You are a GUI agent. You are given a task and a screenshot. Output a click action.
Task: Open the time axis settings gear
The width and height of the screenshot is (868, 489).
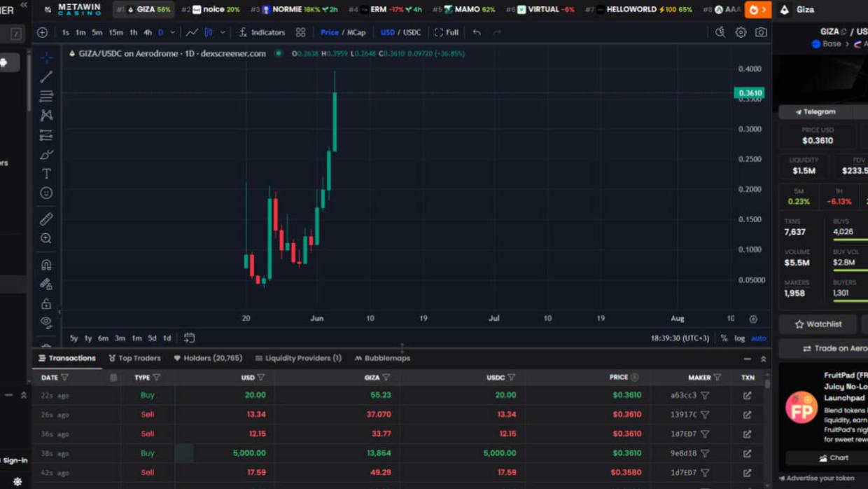click(x=753, y=319)
